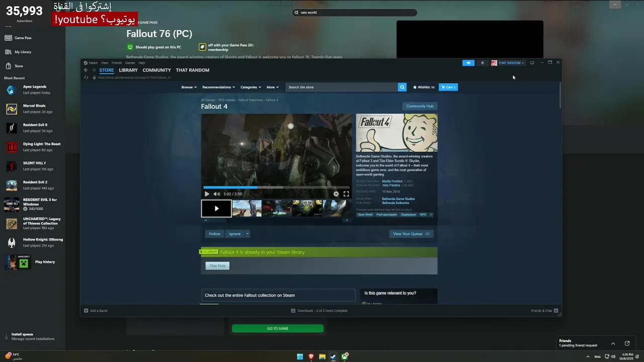Click Add a Game
This screenshot has width=644, height=362.
point(96,311)
